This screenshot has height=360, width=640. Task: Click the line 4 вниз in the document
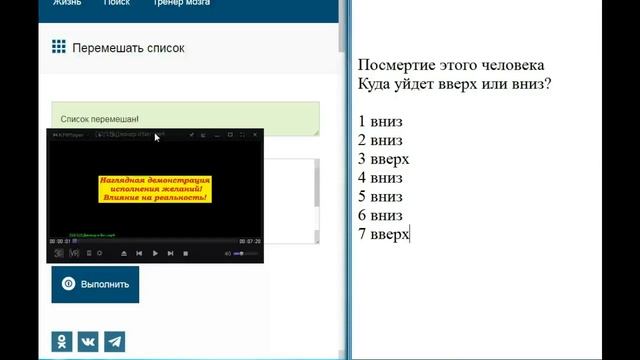click(380, 178)
